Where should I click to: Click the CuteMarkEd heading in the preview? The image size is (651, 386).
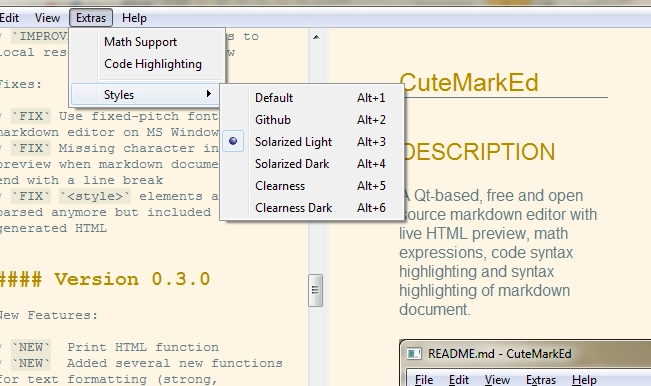(x=469, y=82)
